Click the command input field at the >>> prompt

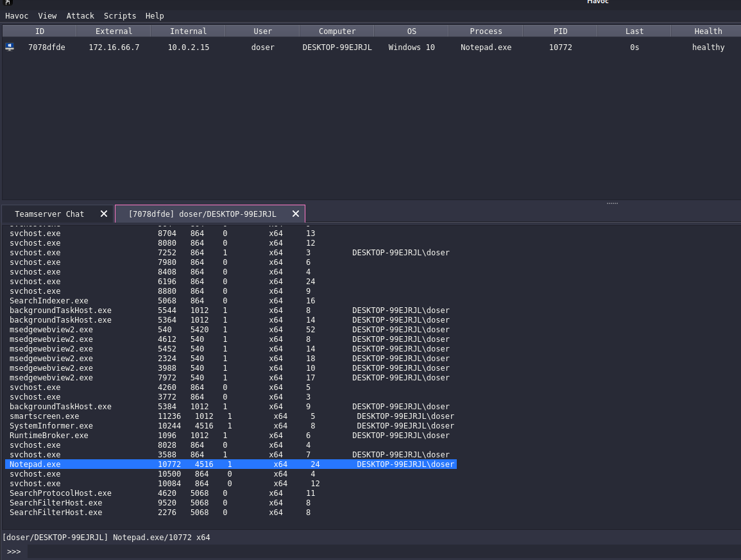point(383,552)
